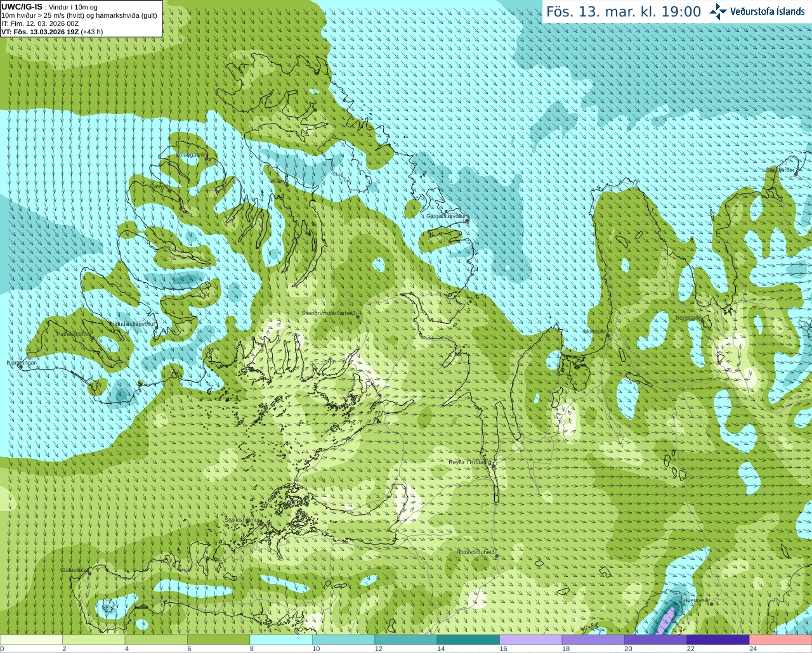812x653 pixels.
Task: Click the Bíldudalsflugvöllur station label
Action: pyautogui.click(x=133, y=323)
